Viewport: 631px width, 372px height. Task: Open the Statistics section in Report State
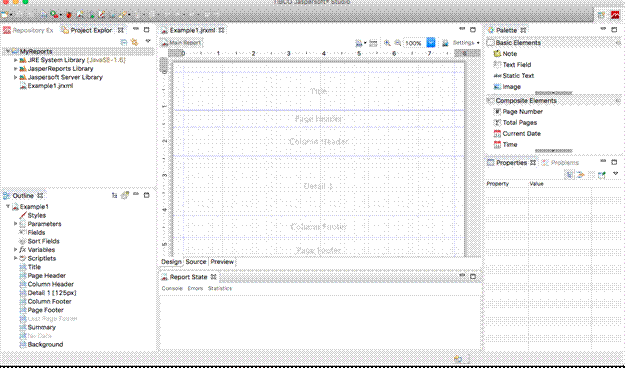coord(220,288)
